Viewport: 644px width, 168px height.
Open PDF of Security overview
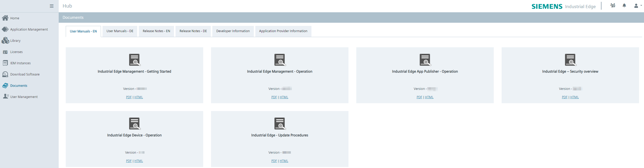[x=565, y=97]
